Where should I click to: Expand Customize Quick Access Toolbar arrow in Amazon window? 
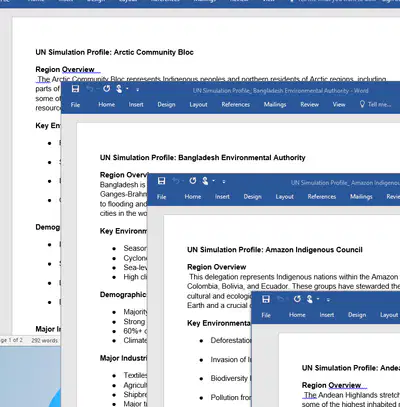coord(224,182)
